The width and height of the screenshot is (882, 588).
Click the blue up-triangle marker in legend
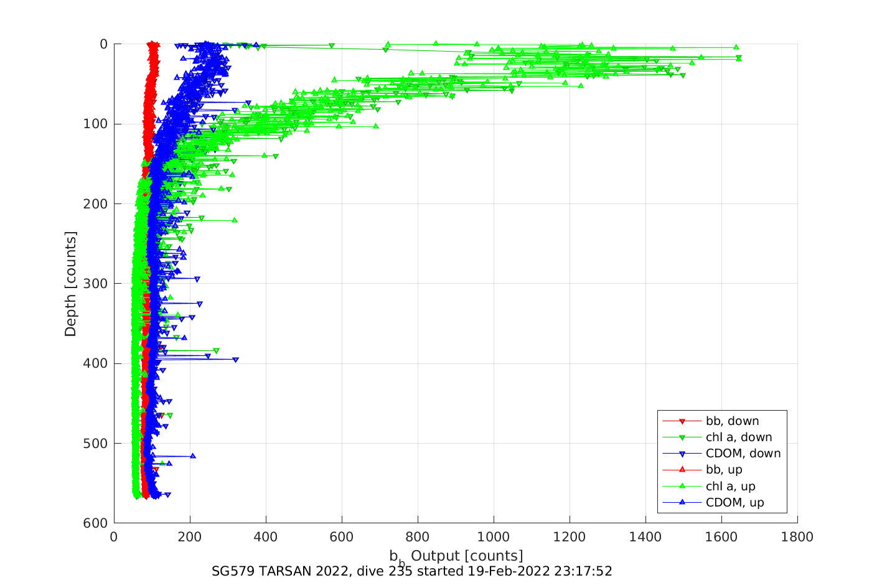pos(682,502)
